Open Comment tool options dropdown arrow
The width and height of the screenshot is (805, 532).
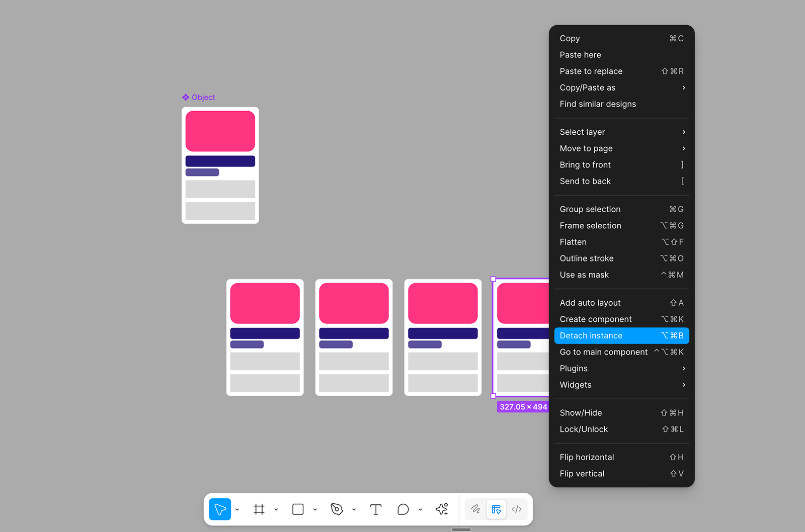[420, 509]
